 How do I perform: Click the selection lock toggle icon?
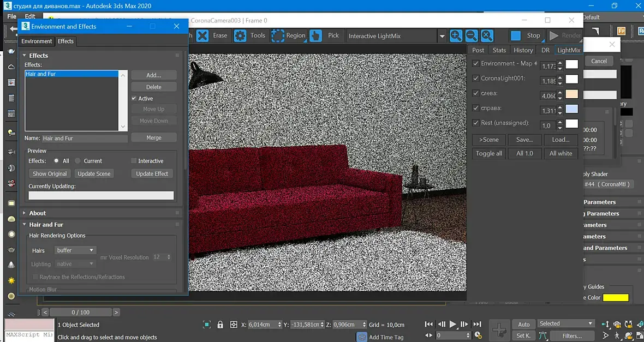point(220,325)
